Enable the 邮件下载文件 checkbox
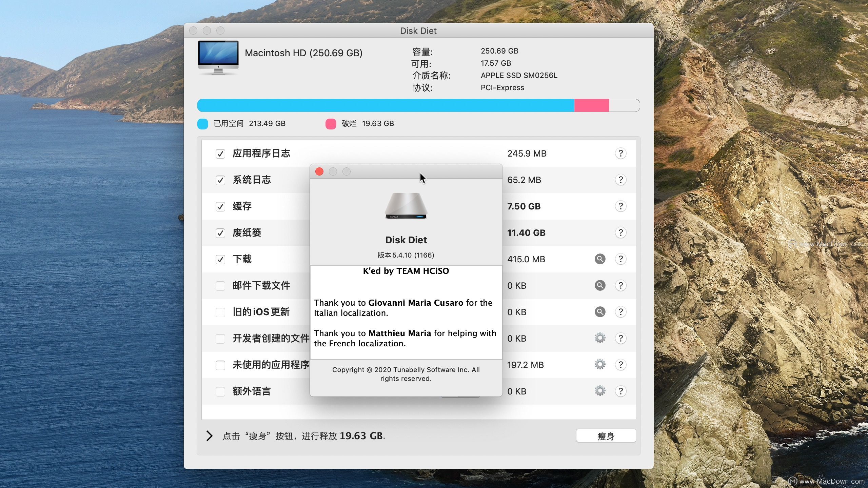 coord(220,286)
